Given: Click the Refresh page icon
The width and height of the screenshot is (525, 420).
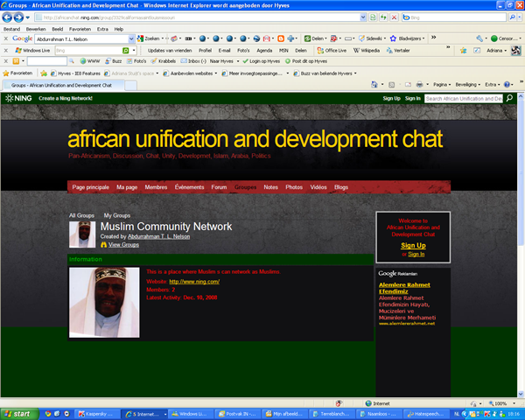Looking at the screenshot, I should pyautogui.click(x=383, y=17).
